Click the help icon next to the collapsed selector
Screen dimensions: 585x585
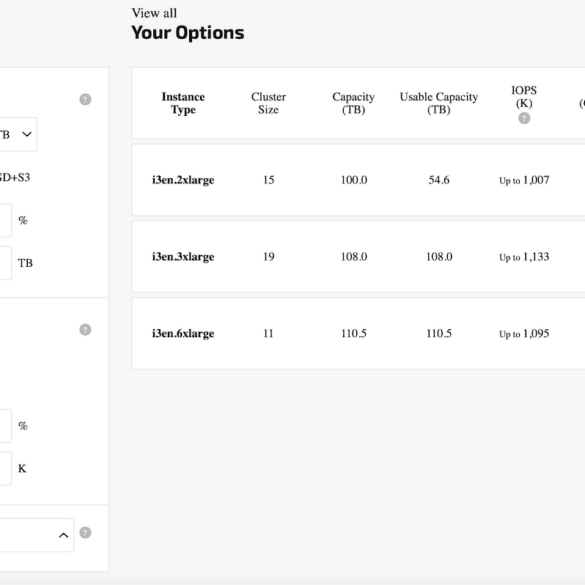coord(85,532)
